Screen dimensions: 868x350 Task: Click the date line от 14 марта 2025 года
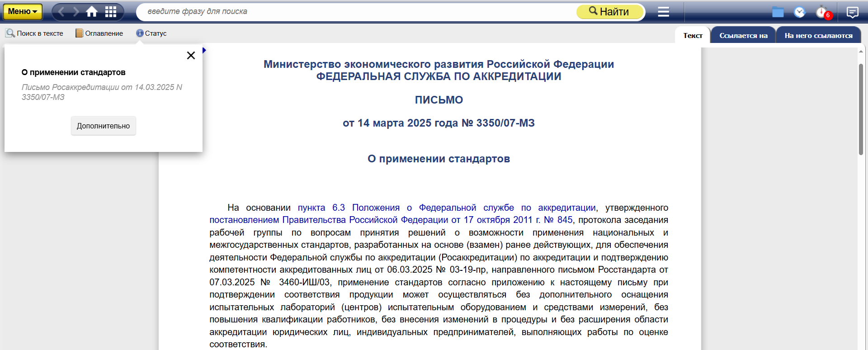coord(439,123)
